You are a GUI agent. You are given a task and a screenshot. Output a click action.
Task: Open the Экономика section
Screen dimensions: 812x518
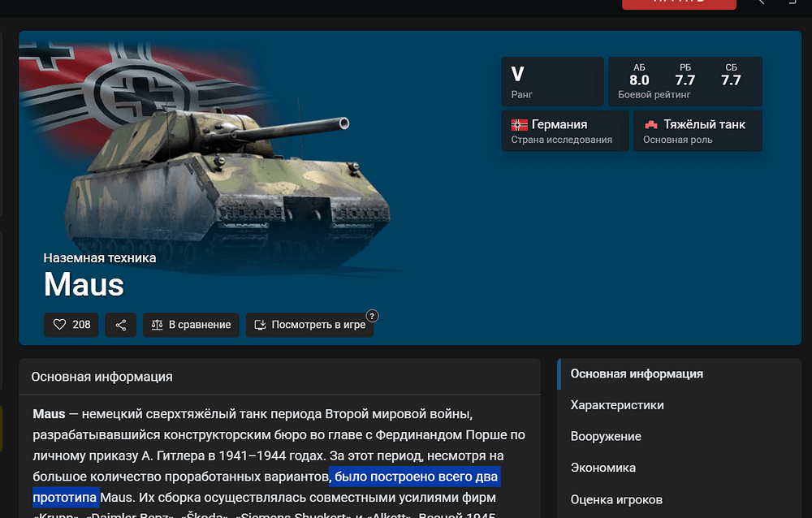(601, 467)
